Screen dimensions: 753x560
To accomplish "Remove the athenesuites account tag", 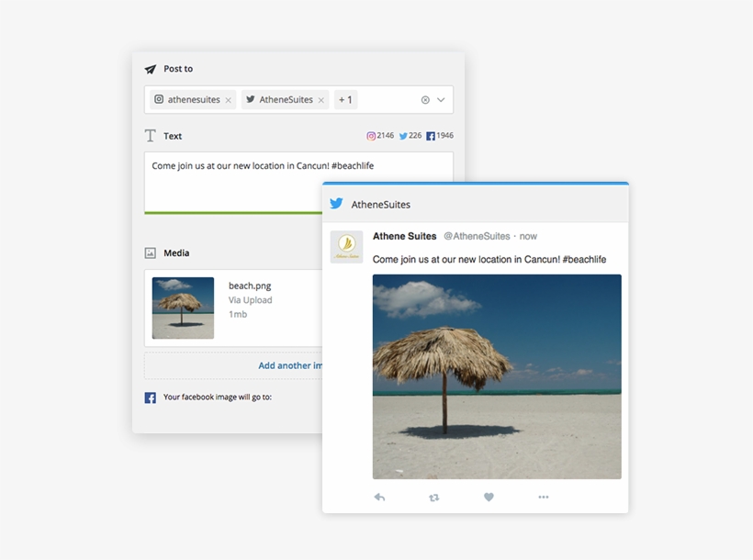I will pyautogui.click(x=228, y=99).
